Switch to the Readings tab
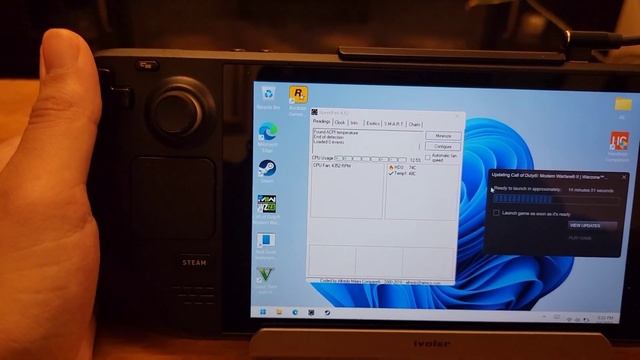 click(322, 122)
